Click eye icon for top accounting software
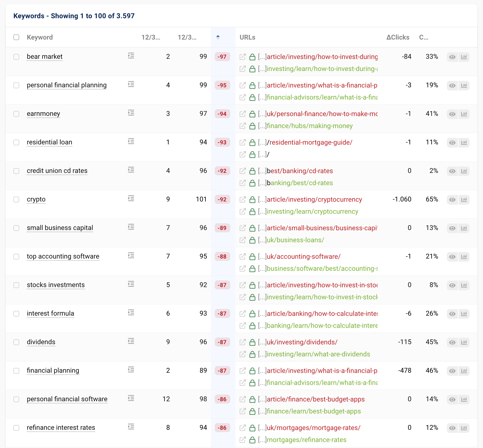The height and width of the screenshot is (448, 483). click(452, 257)
